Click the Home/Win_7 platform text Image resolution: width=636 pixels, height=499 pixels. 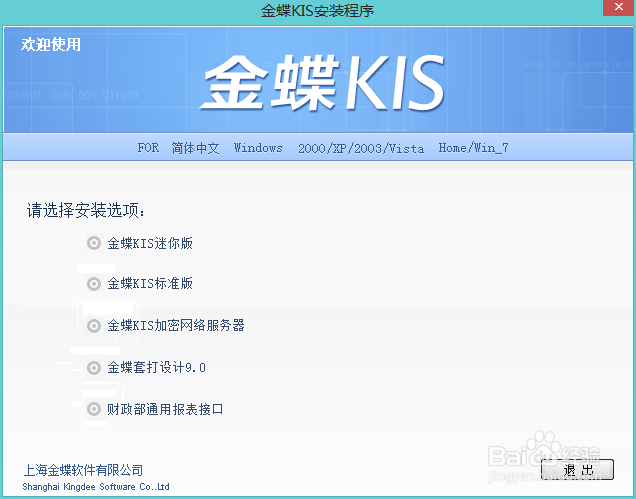(473, 148)
